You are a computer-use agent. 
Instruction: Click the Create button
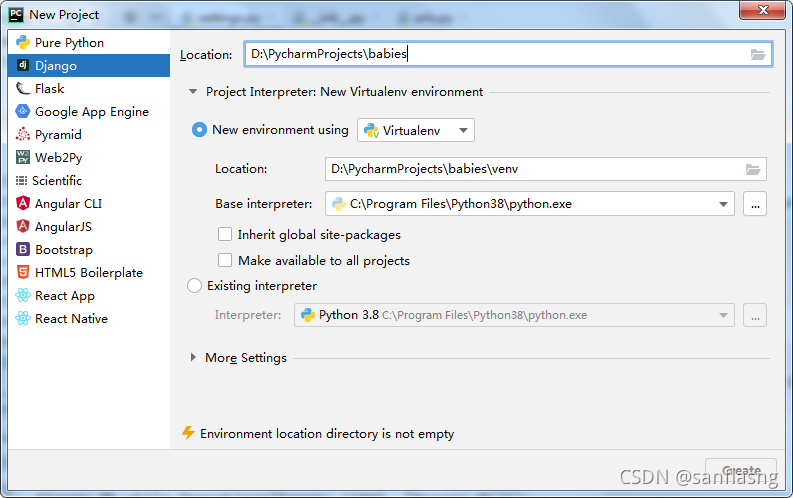(741, 470)
